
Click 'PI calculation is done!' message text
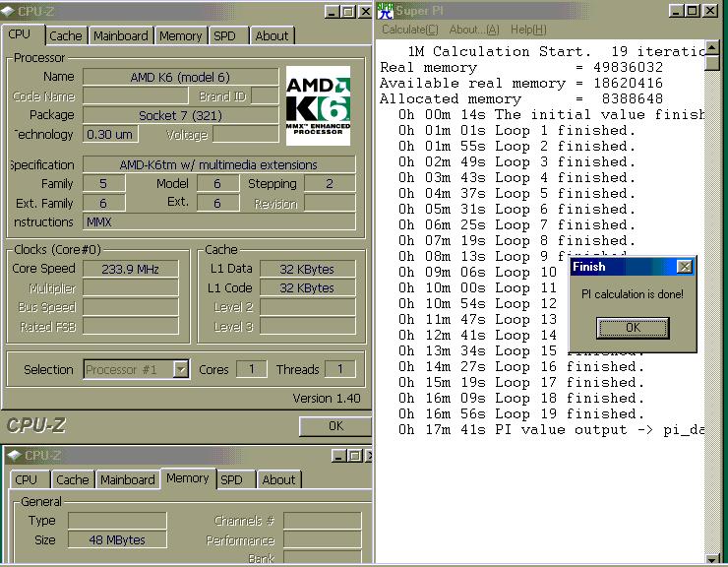[633, 294]
